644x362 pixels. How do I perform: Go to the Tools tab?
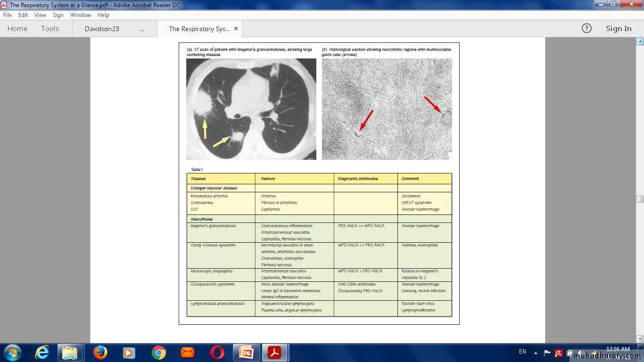(50, 29)
